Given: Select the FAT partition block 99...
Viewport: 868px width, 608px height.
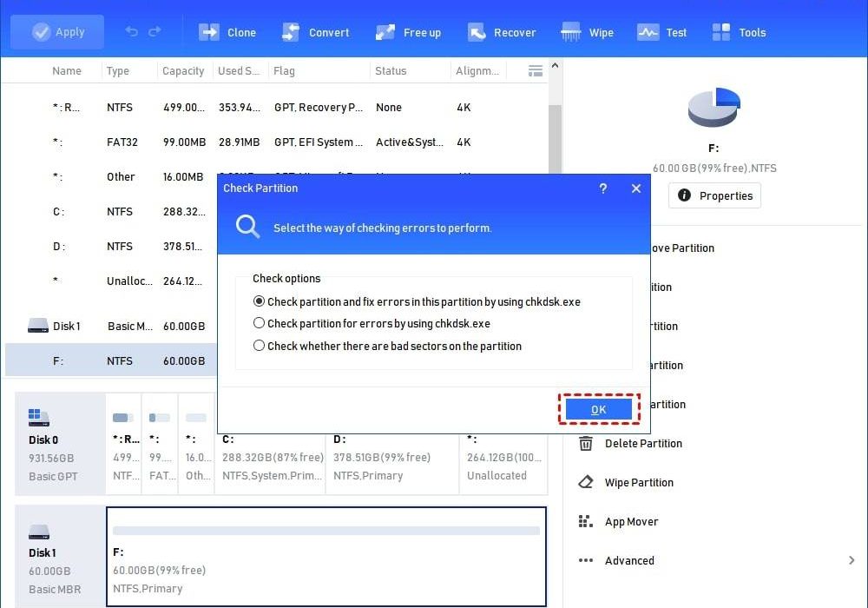Looking at the screenshot, I should click(160, 443).
